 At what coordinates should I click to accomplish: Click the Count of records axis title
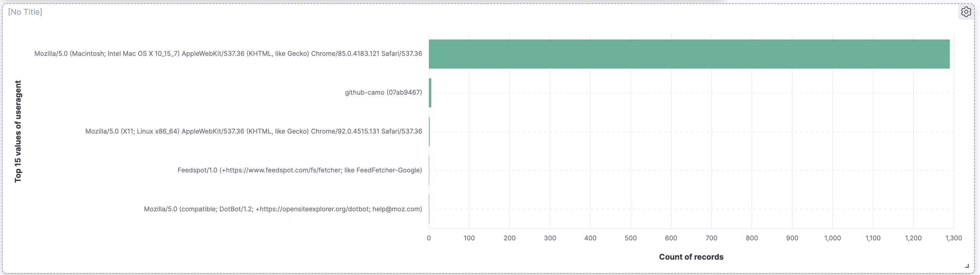(x=691, y=257)
